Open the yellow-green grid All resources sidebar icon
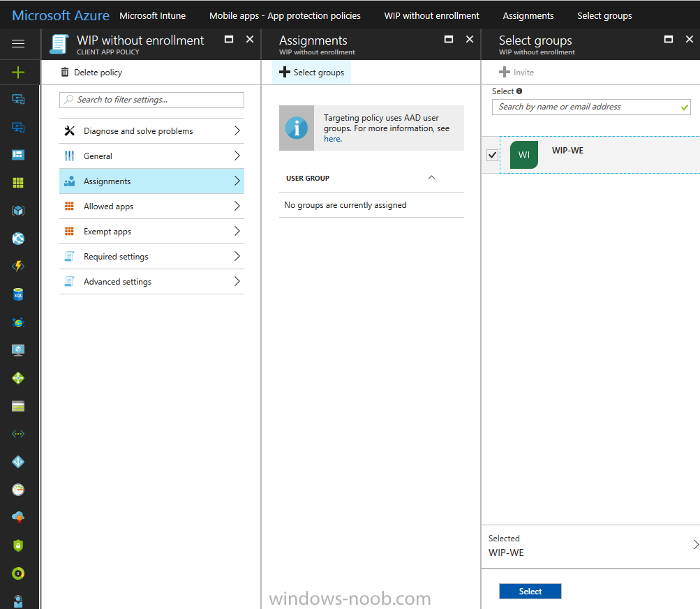This screenshot has width=700, height=609. (18, 183)
